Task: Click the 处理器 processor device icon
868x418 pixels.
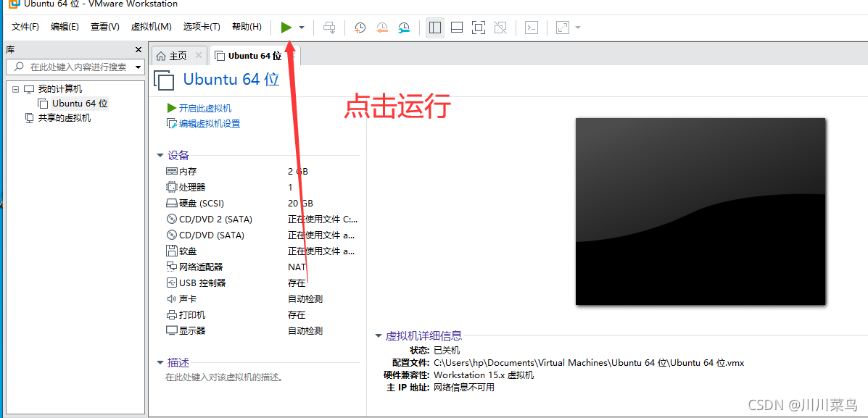Action: pos(172,188)
